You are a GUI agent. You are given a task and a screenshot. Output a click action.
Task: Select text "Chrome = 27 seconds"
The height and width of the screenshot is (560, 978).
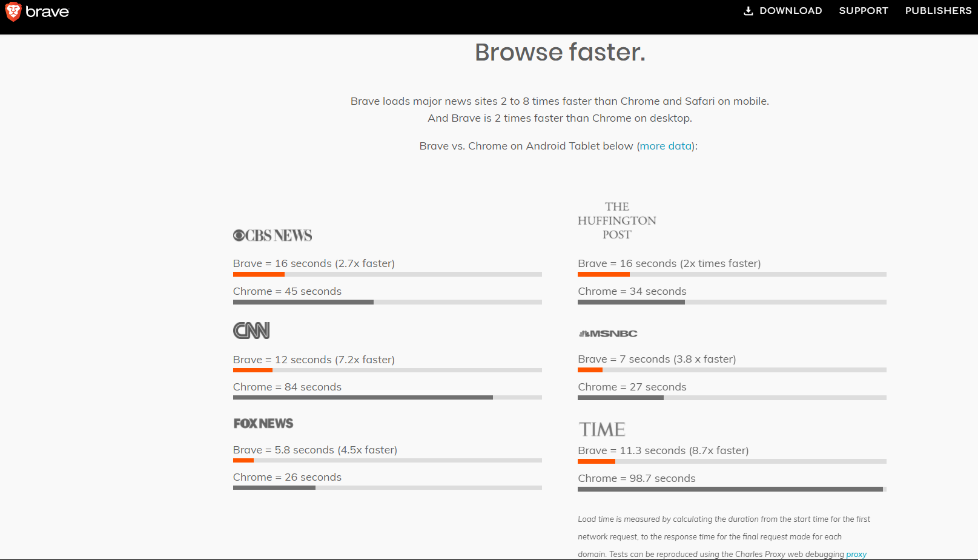point(632,387)
